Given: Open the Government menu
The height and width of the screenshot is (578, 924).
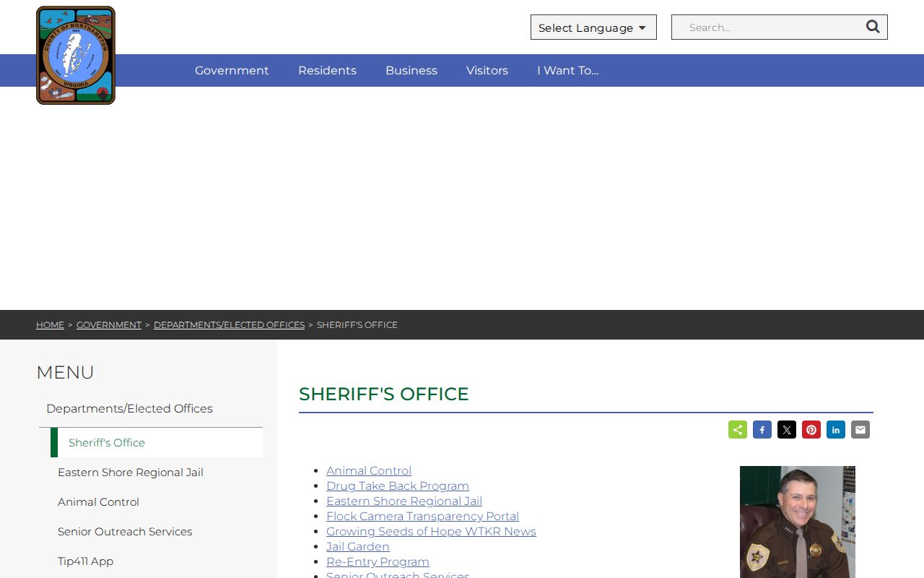Looking at the screenshot, I should 232,70.
